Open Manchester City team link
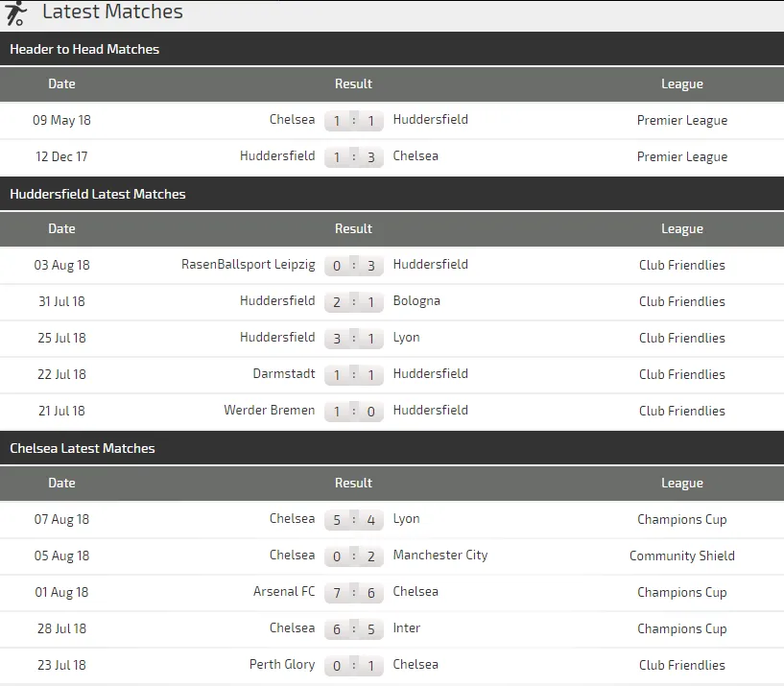Viewport: 784px width, 686px height. click(440, 556)
